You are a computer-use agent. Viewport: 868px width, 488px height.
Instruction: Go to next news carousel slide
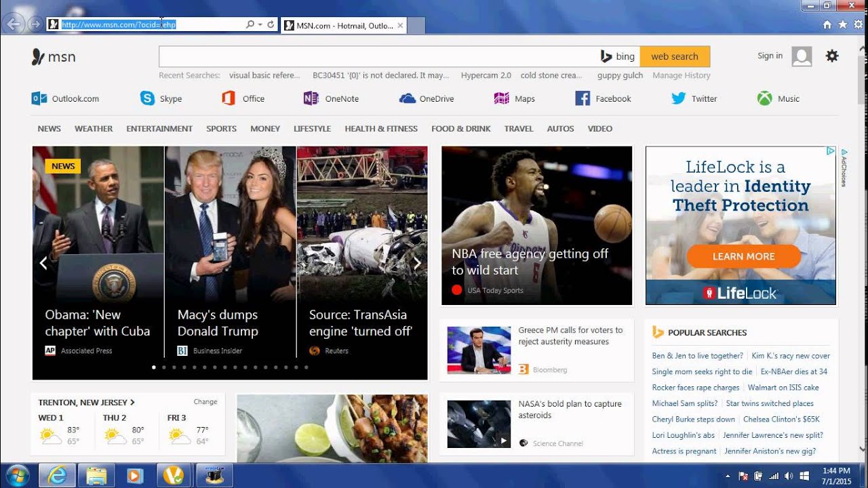[x=417, y=263]
